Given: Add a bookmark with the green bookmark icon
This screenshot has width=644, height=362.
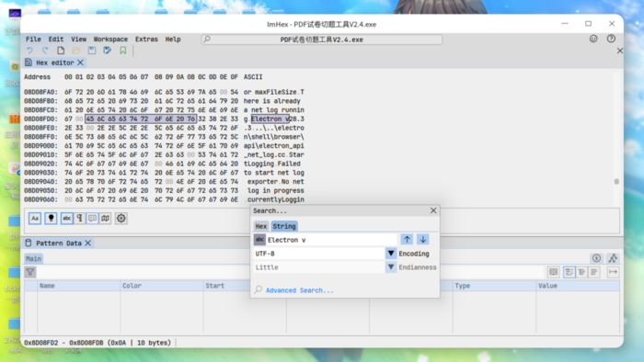Looking at the screenshot, I should (x=122, y=51).
